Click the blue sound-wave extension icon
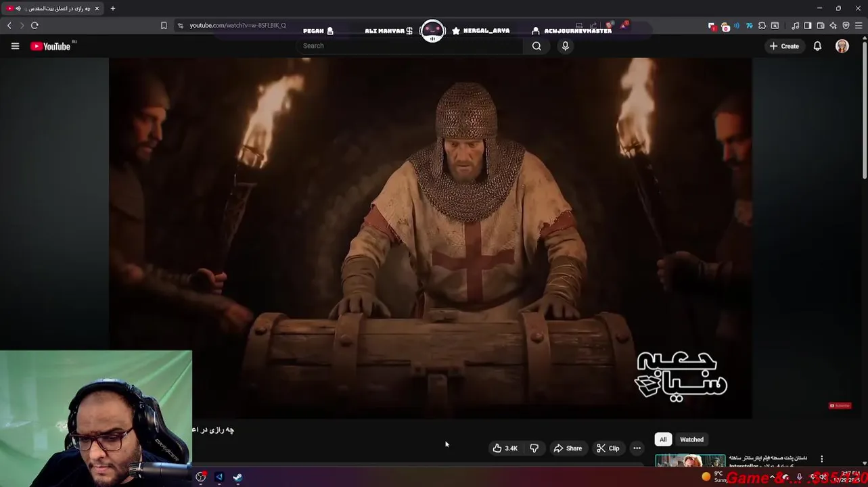 tap(737, 26)
